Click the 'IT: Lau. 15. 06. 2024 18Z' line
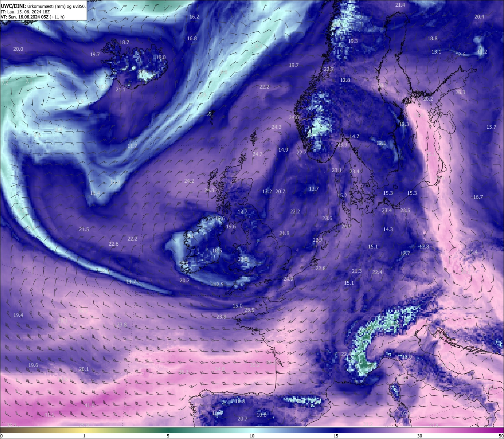The width and height of the screenshot is (504, 439). coord(25,12)
